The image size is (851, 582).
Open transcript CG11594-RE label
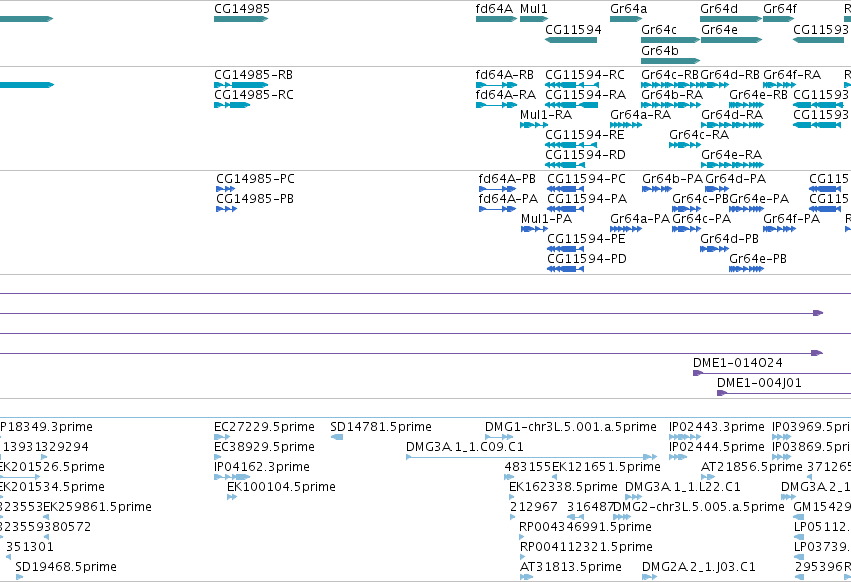(x=585, y=135)
